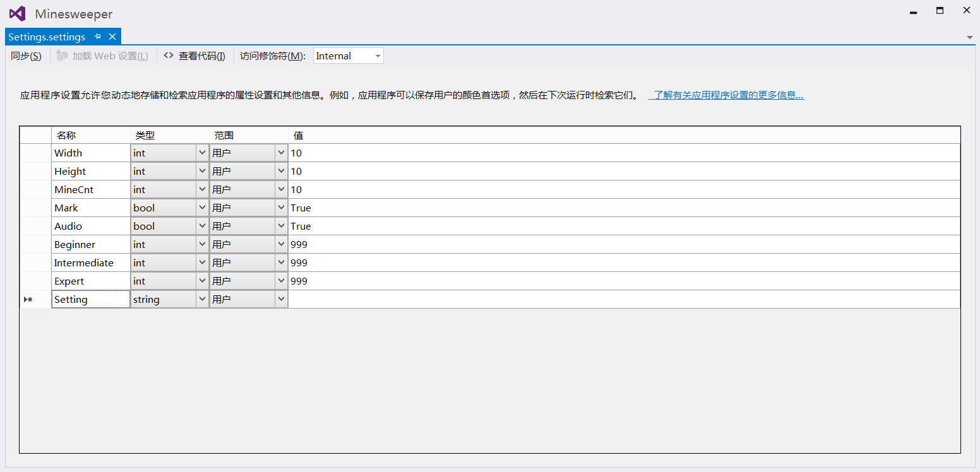Open type dropdown for Mark row
This screenshot has width=980, height=472.
pyautogui.click(x=202, y=208)
